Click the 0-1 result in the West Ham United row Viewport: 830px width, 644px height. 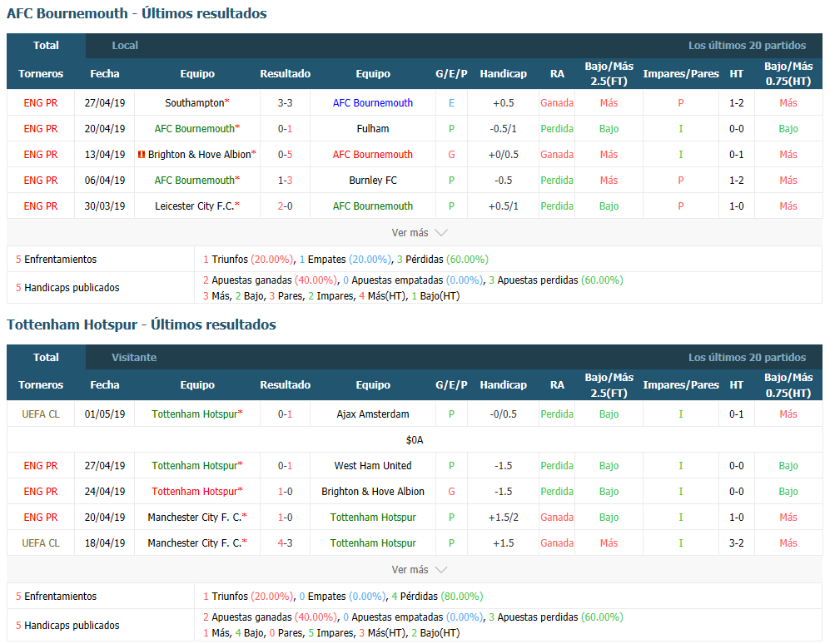pyautogui.click(x=285, y=466)
